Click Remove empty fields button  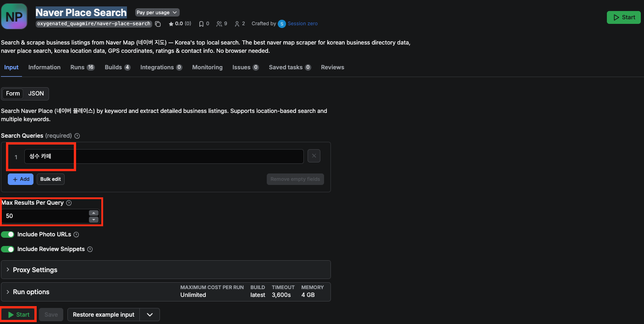pos(295,179)
